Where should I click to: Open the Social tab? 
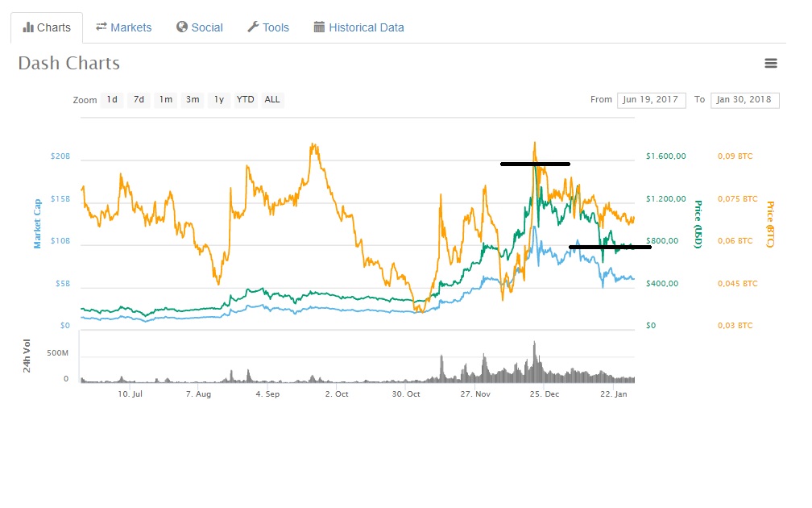click(200, 27)
